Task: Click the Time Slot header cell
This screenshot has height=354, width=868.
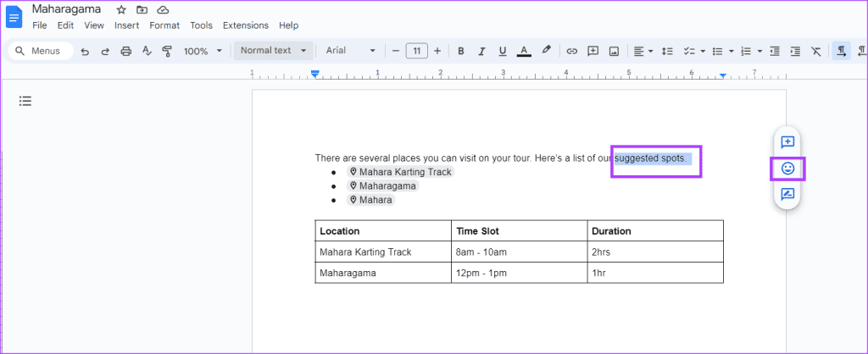Action: (520, 230)
